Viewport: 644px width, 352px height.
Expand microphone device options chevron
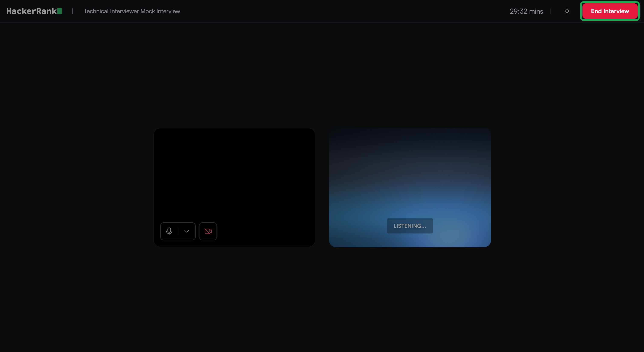point(186,231)
